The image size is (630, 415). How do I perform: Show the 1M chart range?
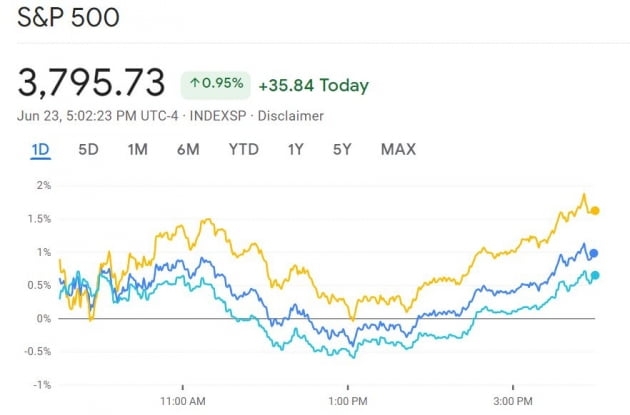pyautogui.click(x=138, y=150)
